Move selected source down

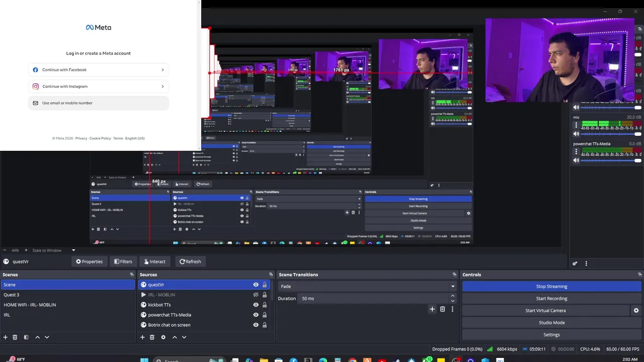point(184,337)
